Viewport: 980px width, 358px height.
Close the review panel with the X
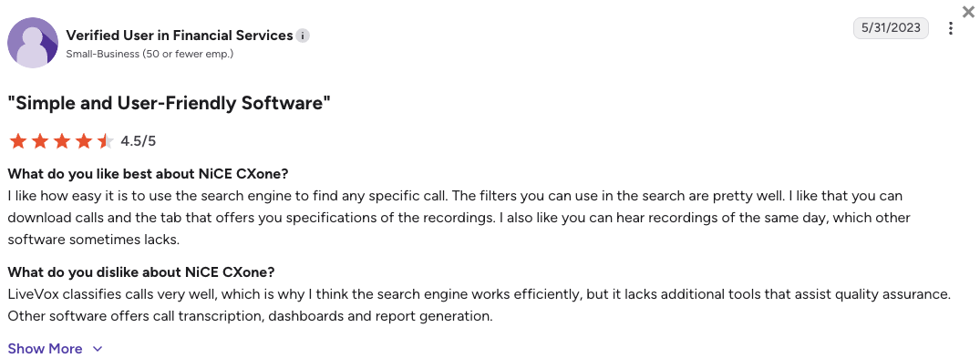click(969, 9)
